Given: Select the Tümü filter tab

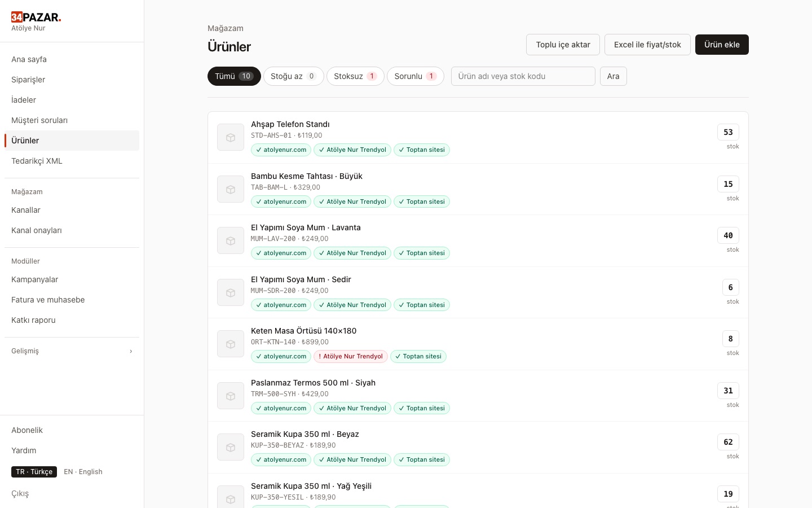Looking at the screenshot, I should click(234, 76).
